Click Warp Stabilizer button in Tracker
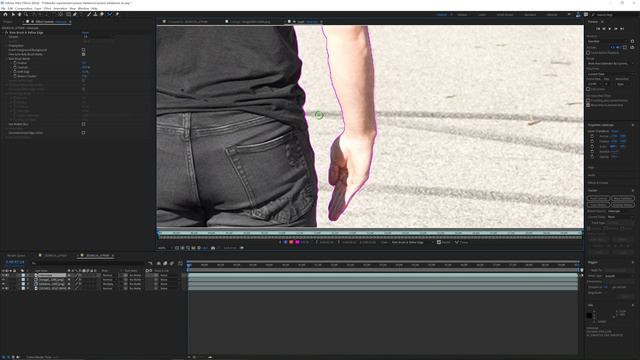This screenshot has height=360, width=640. click(623, 198)
